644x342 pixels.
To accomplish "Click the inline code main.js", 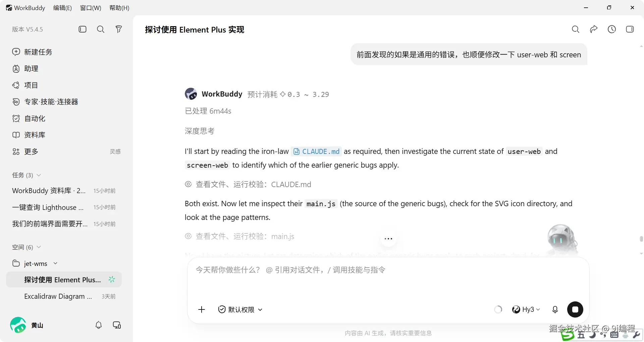I will 321,204.
